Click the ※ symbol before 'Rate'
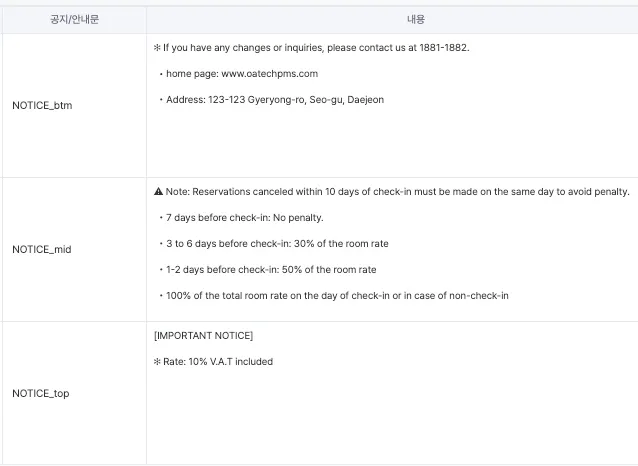Viewport: 638px width, 466px height. (x=157, y=362)
